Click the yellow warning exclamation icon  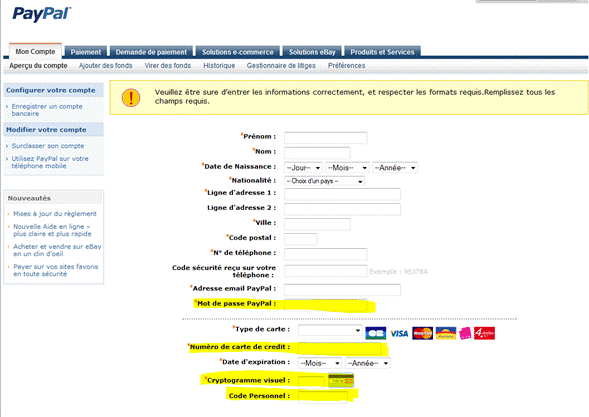point(131,98)
